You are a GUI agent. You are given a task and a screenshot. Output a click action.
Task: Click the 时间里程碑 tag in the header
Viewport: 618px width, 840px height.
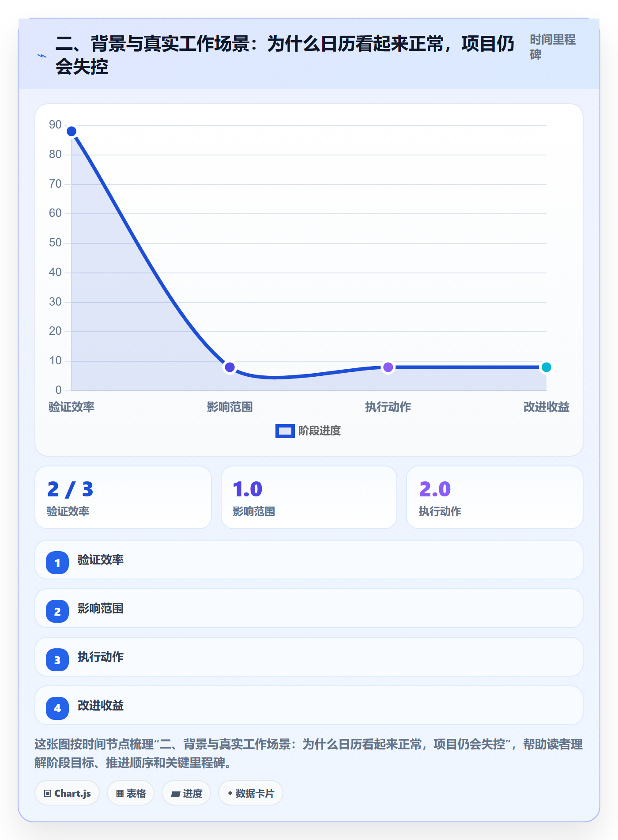pos(553,47)
